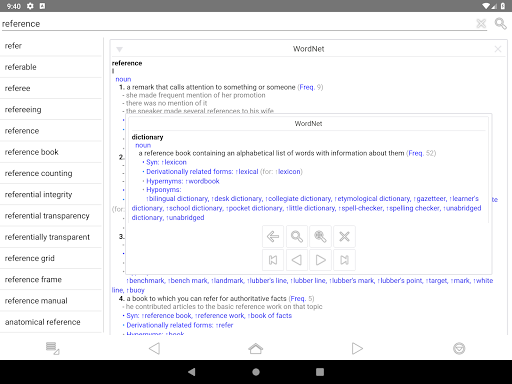
Task: Tap the popup back arrow button
Action: click(x=273, y=237)
